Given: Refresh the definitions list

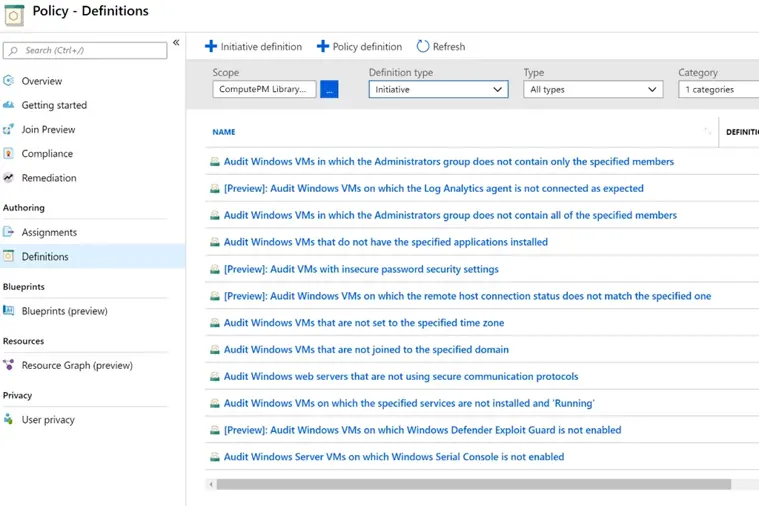Looking at the screenshot, I should point(449,46).
